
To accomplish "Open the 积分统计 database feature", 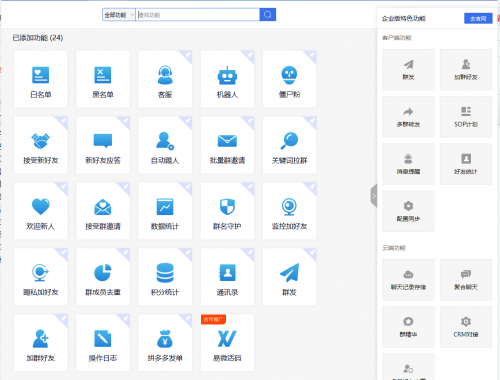I will 165,277.
